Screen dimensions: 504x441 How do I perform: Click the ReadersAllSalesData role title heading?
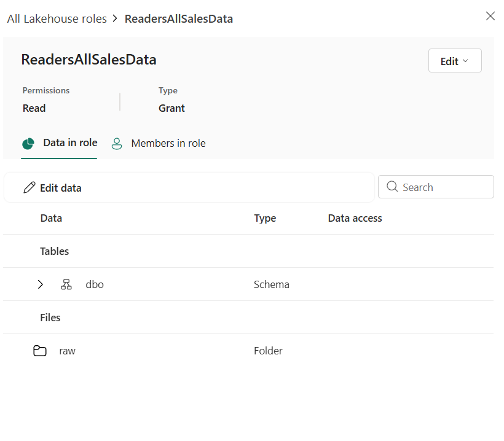tap(89, 60)
